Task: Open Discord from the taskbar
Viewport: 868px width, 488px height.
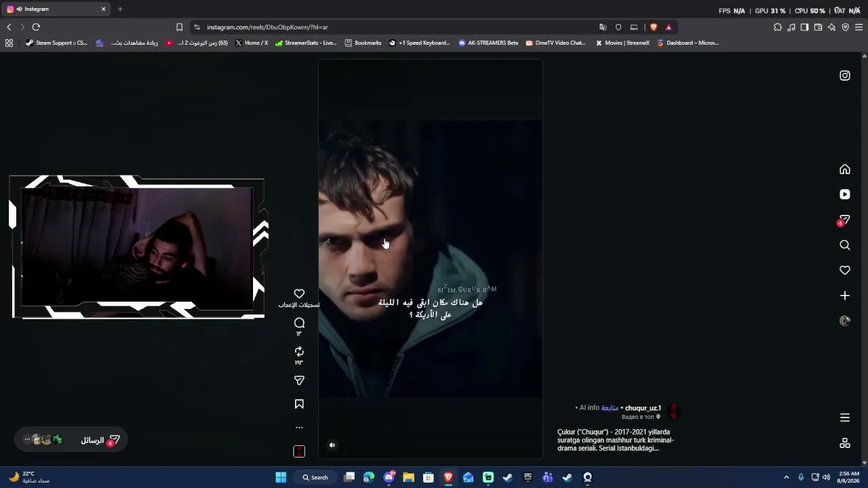Action: [389, 477]
